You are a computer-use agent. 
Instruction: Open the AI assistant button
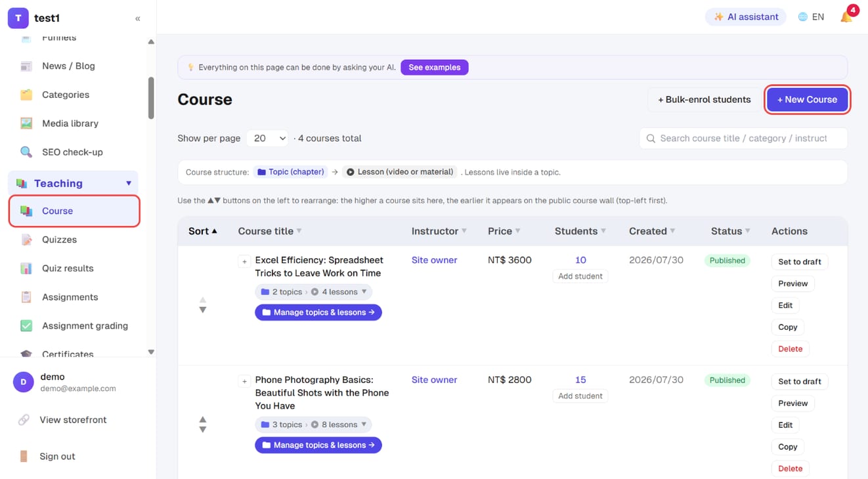(746, 17)
